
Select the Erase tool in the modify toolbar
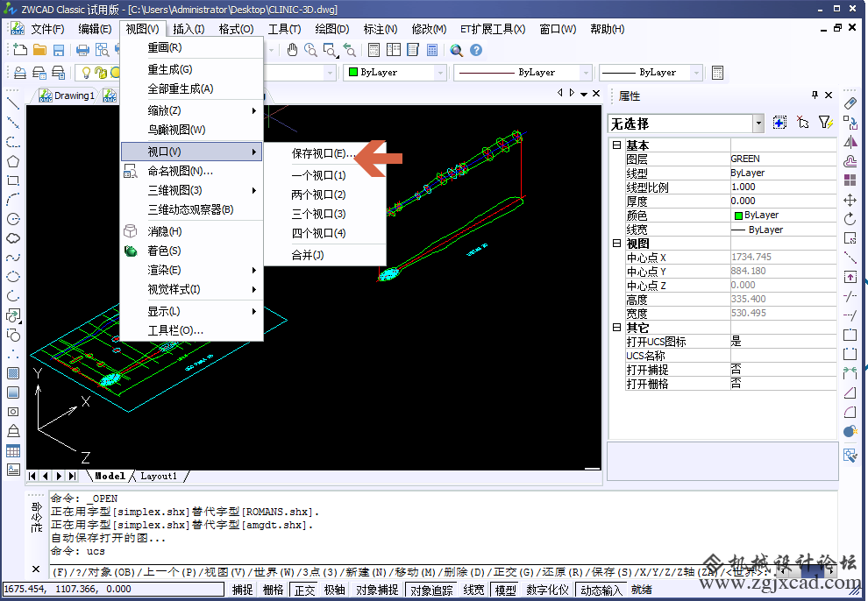pos(850,103)
